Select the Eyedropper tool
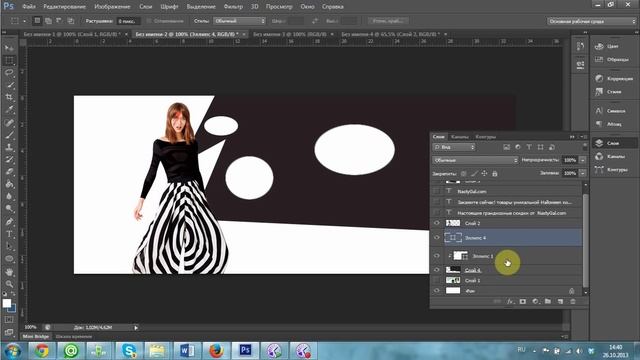 tap(9, 109)
